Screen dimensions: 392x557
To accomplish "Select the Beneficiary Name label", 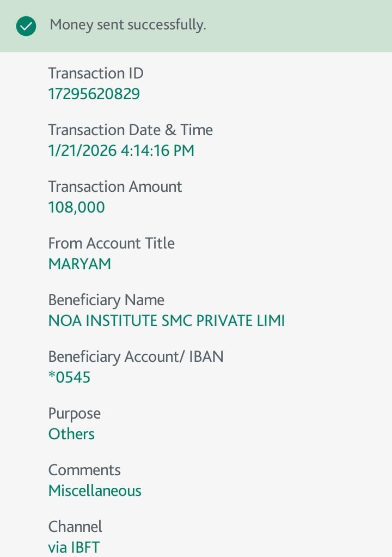I will click(106, 300).
